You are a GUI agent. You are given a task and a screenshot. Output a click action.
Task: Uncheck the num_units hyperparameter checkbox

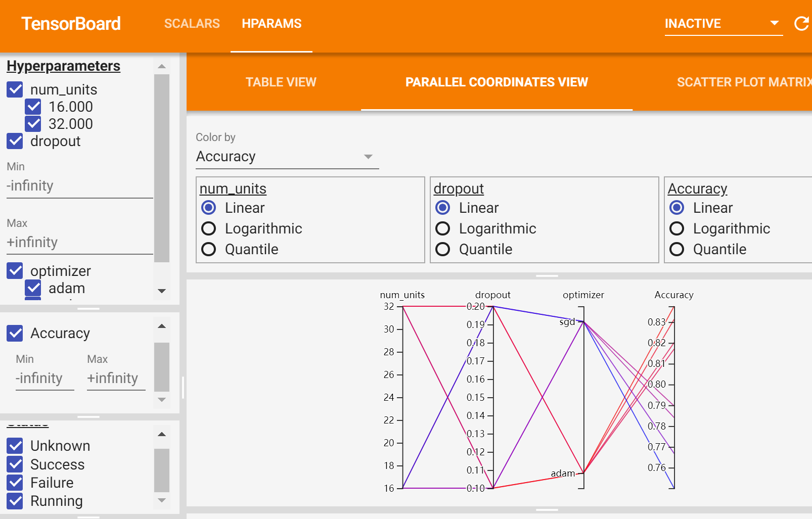click(x=15, y=89)
